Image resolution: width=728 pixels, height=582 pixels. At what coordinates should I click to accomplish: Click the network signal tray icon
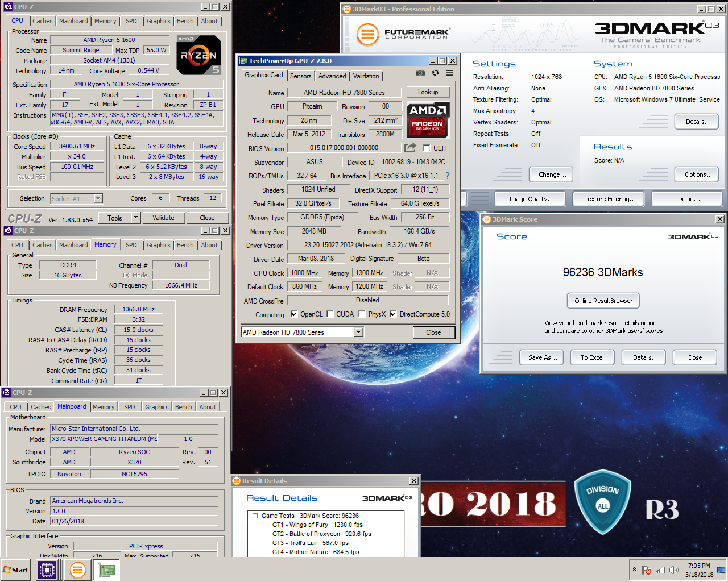click(660, 570)
